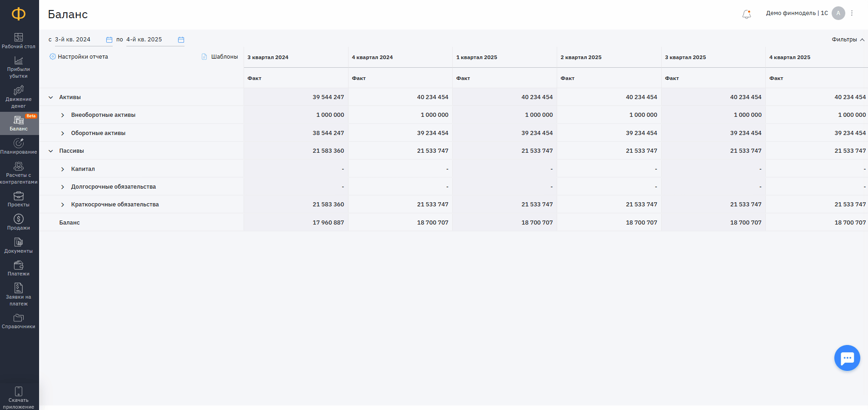This screenshot has width=868, height=410.
Task: Open Продажи sidebar icon
Action: 19,219
